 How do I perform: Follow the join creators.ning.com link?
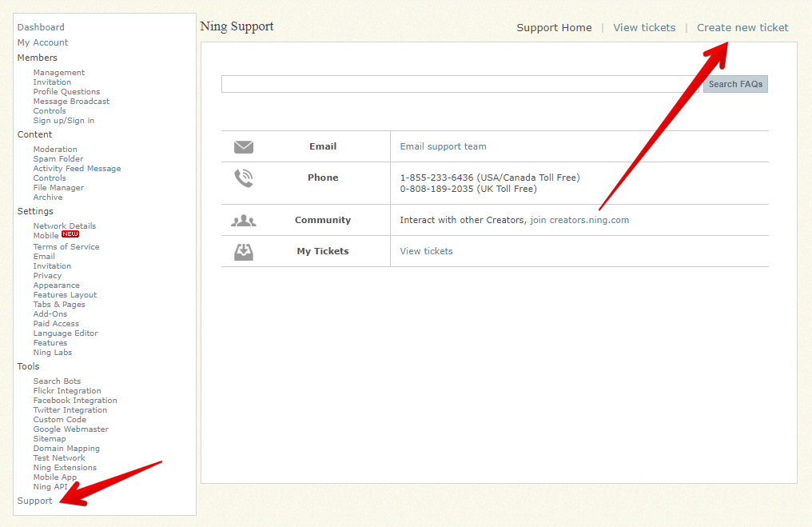[579, 220]
